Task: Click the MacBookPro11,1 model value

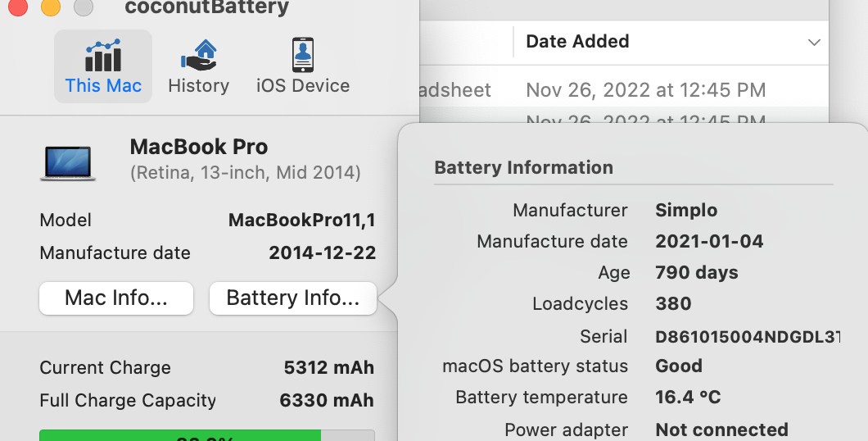Action: 301,220
